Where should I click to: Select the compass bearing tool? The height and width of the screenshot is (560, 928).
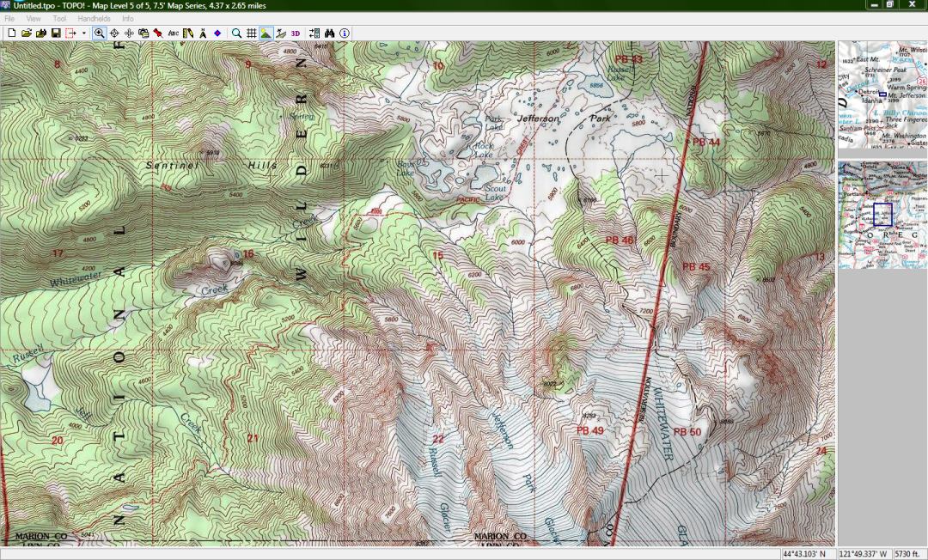pyautogui.click(x=203, y=33)
